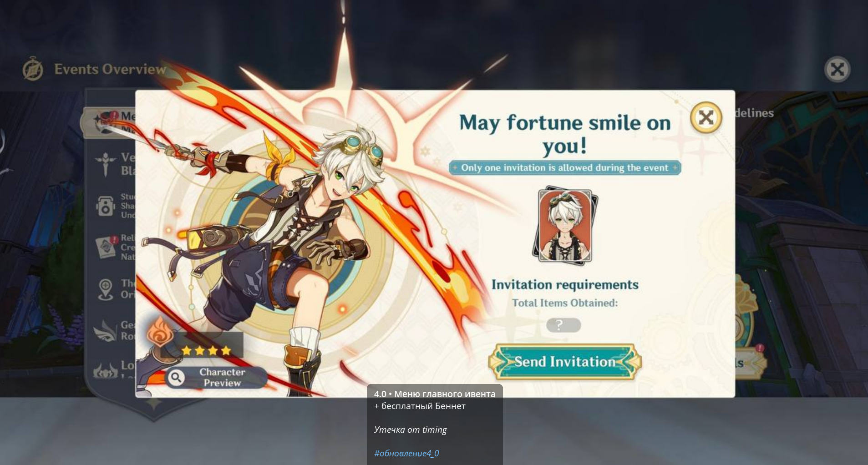
Task: Open the #обновление4_0 hashtag link
Action: coord(406,453)
